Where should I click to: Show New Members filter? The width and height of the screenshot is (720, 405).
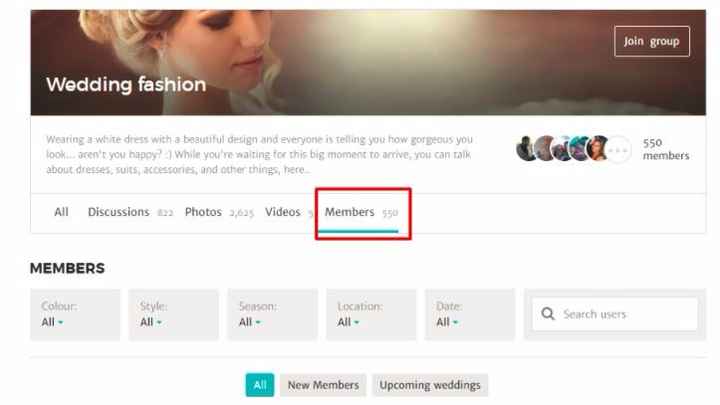(323, 385)
